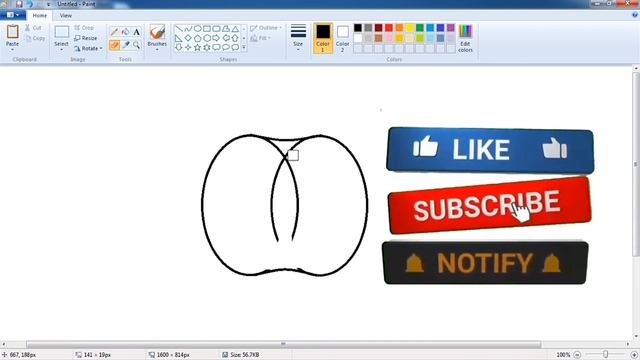
Task: Expand the Shapes gallery More arrow
Action: (x=244, y=47)
